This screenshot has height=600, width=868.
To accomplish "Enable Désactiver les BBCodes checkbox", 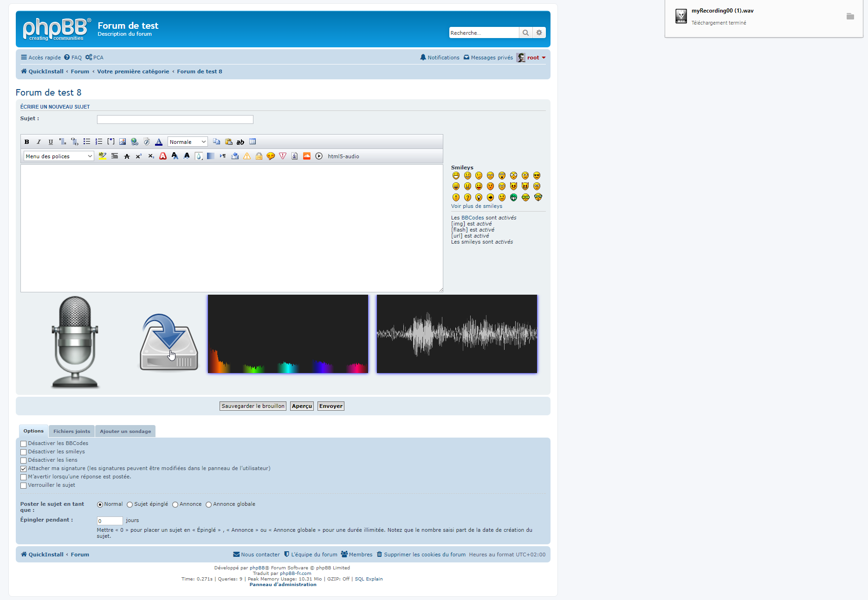I will [24, 444].
